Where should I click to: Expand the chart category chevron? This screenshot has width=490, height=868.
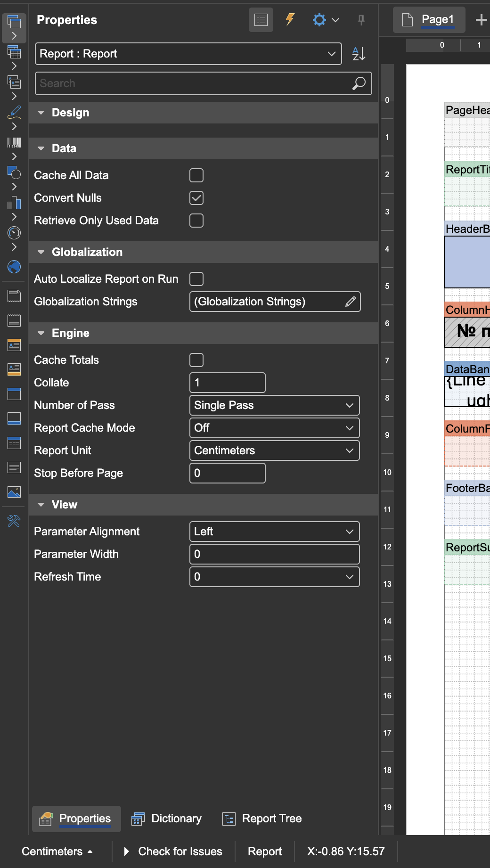[14, 217]
